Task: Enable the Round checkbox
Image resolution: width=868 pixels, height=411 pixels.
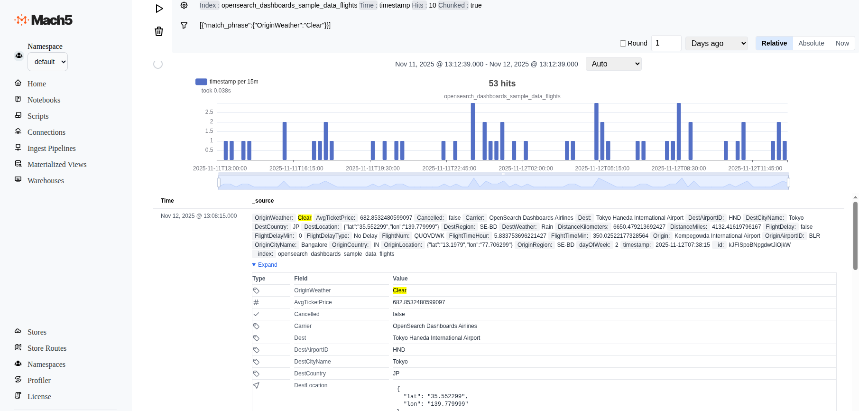Action: [623, 43]
